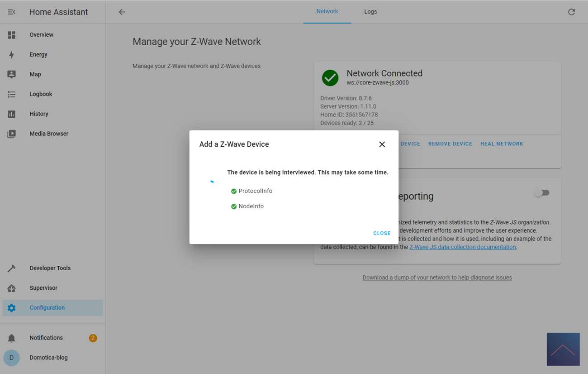Click the ProtocolInfo green check icon

point(234,192)
